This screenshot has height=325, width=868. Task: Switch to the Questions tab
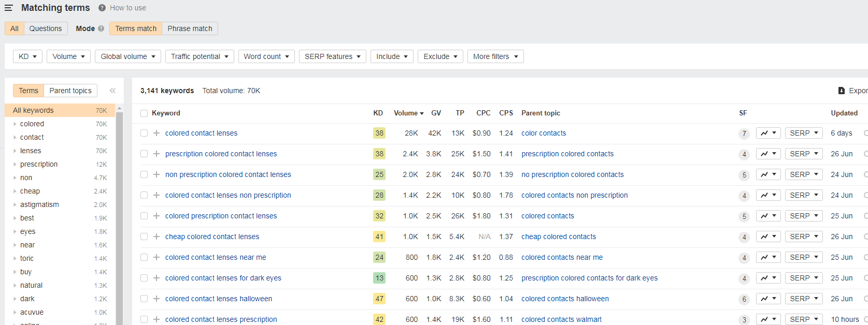[46, 28]
